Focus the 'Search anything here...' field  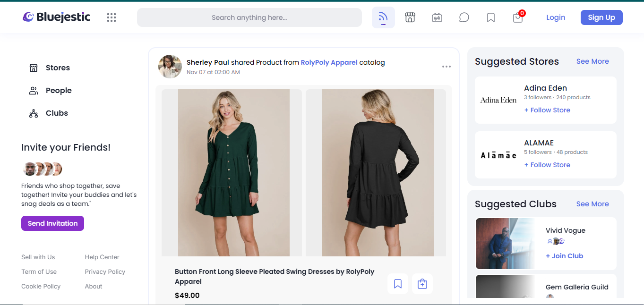click(x=249, y=17)
